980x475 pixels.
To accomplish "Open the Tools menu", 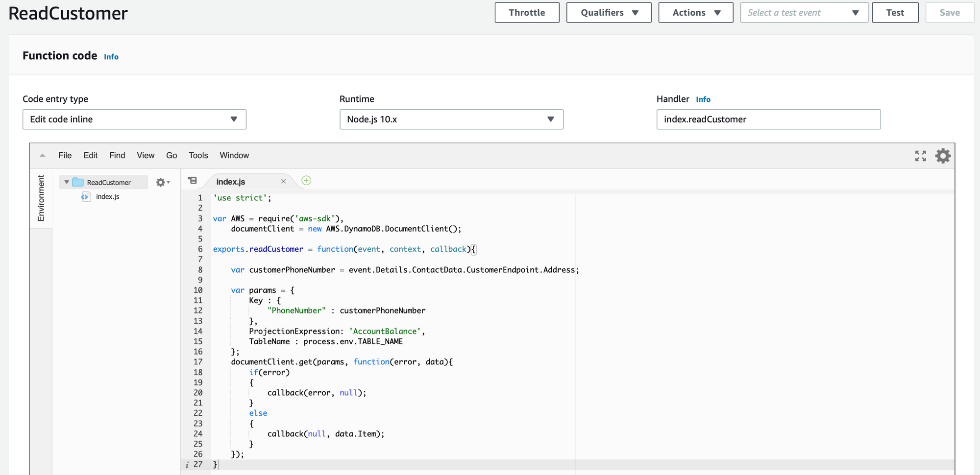I will coord(198,155).
